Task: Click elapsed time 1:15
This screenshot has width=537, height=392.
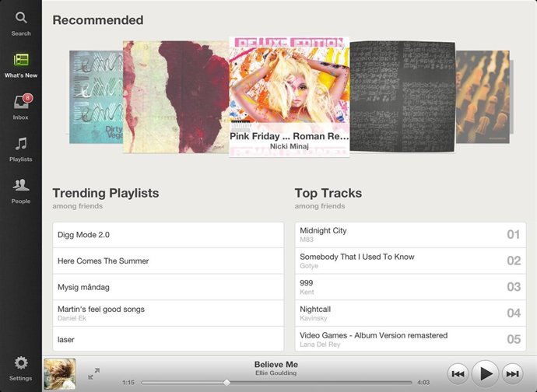Action: pyautogui.click(x=128, y=383)
